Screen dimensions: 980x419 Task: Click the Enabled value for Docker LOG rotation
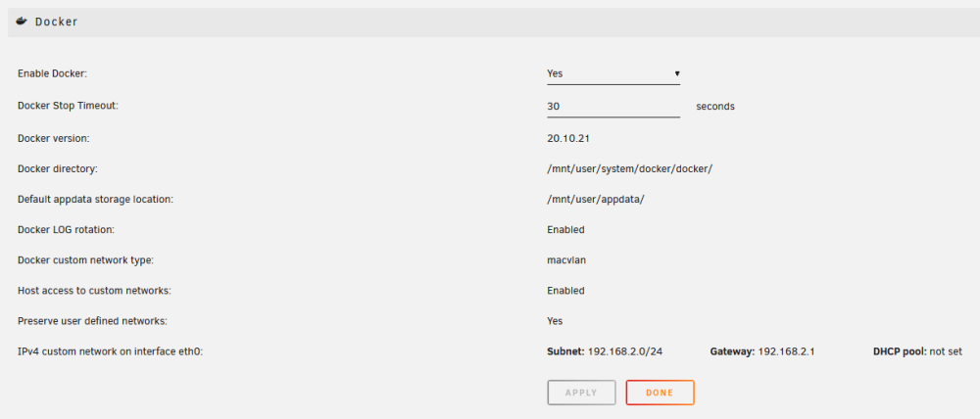[x=565, y=230]
